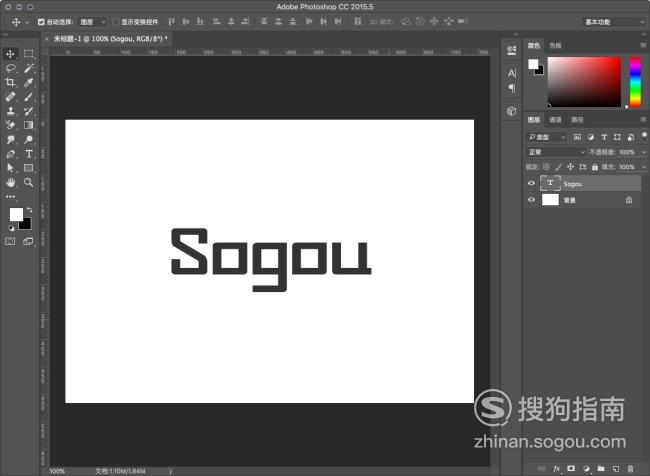Create a new layer from panel footer
Image resolution: width=650 pixels, height=476 pixels.
coord(616,469)
